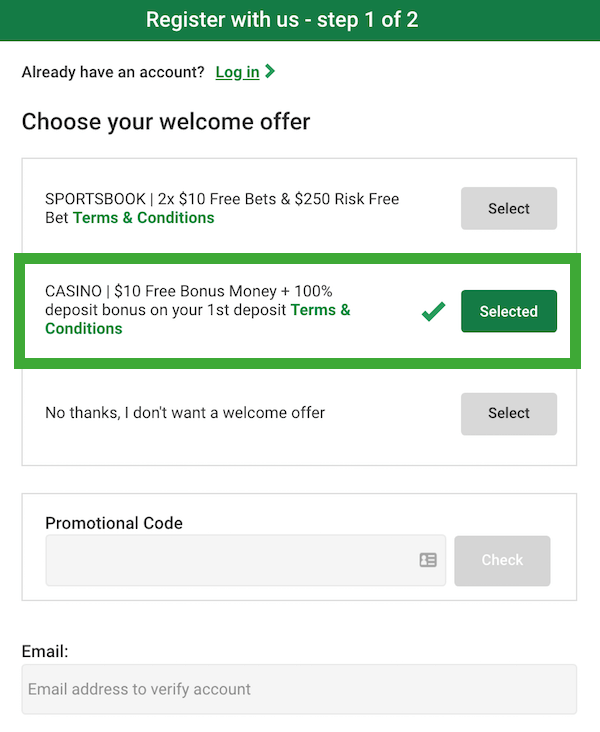Click the "Already have an account?" text

(x=113, y=72)
